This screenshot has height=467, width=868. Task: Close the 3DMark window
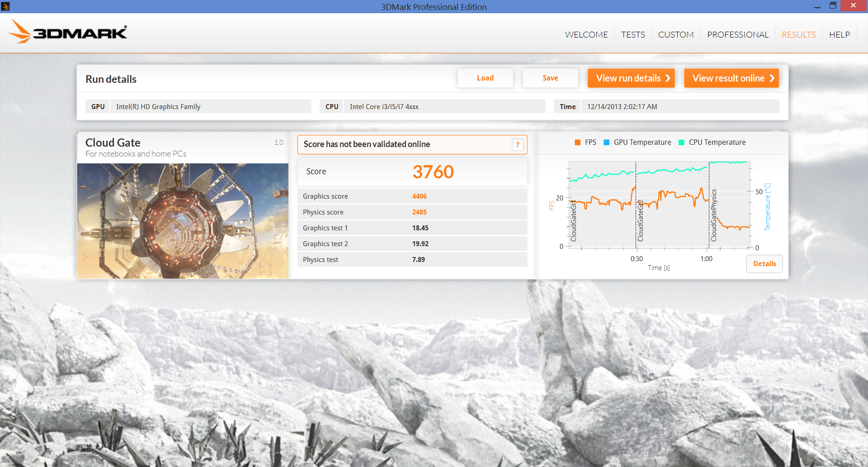[x=853, y=5]
